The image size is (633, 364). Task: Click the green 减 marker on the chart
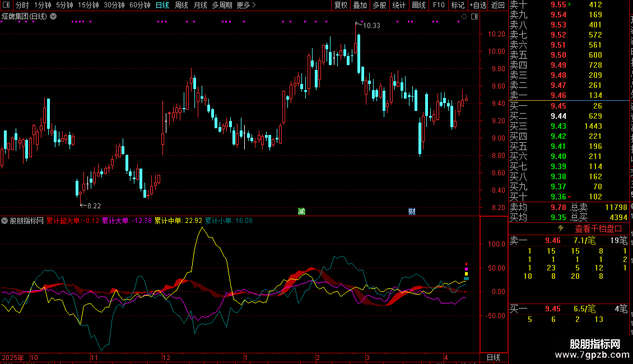point(301,211)
